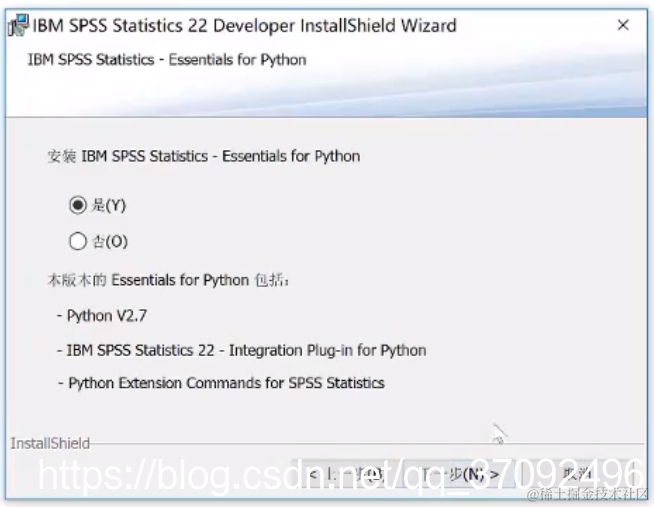Click the InstallShield label text

(50, 443)
